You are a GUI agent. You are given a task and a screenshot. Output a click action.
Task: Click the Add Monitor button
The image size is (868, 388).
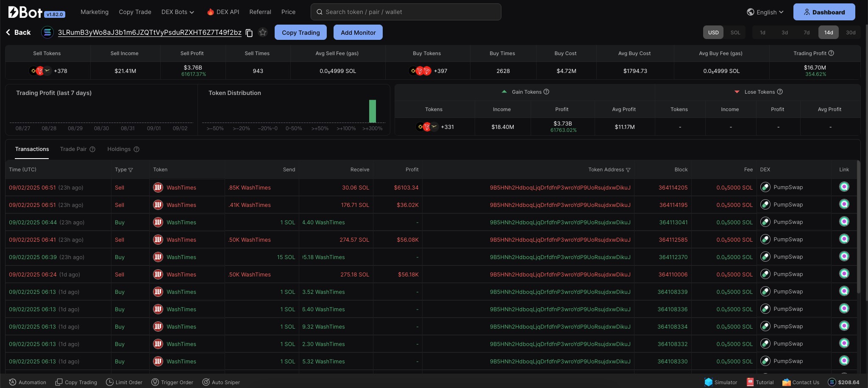tap(358, 33)
